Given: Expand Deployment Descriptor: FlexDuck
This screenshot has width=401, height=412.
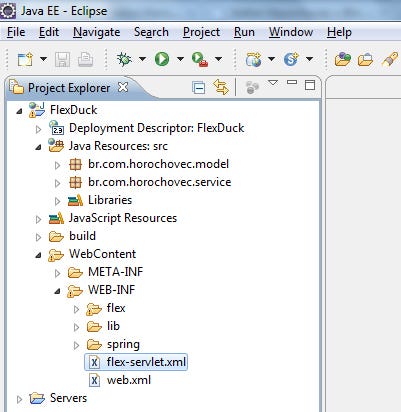Looking at the screenshot, I should (x=39, y=129).
